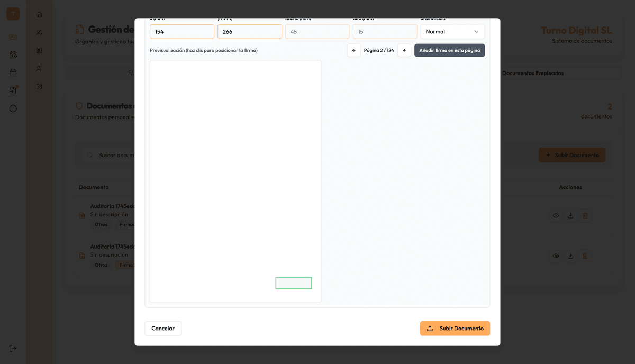Click the orange Subir Documento button in dialog
This screenshot has width=635, height=364.
(455, 329)
